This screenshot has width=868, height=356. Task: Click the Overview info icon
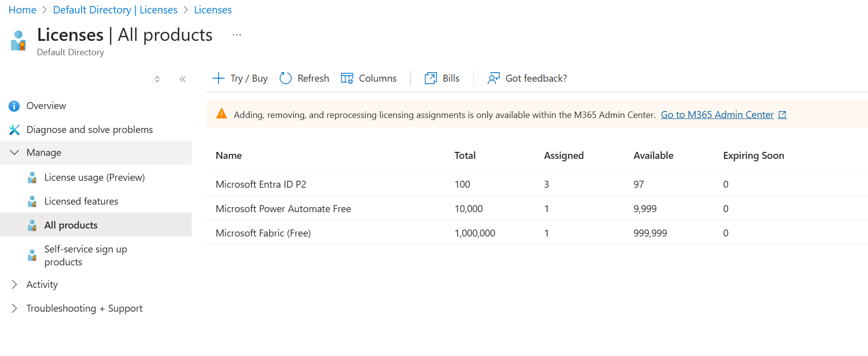[x=14, y=106]
